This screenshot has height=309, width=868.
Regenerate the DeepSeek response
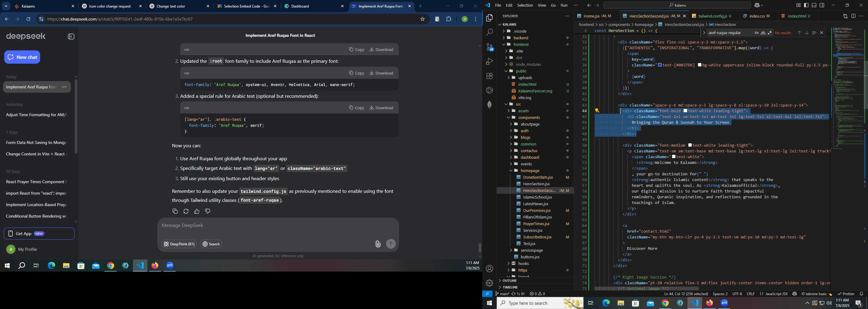pyautogui.click(x=186, y=211)
